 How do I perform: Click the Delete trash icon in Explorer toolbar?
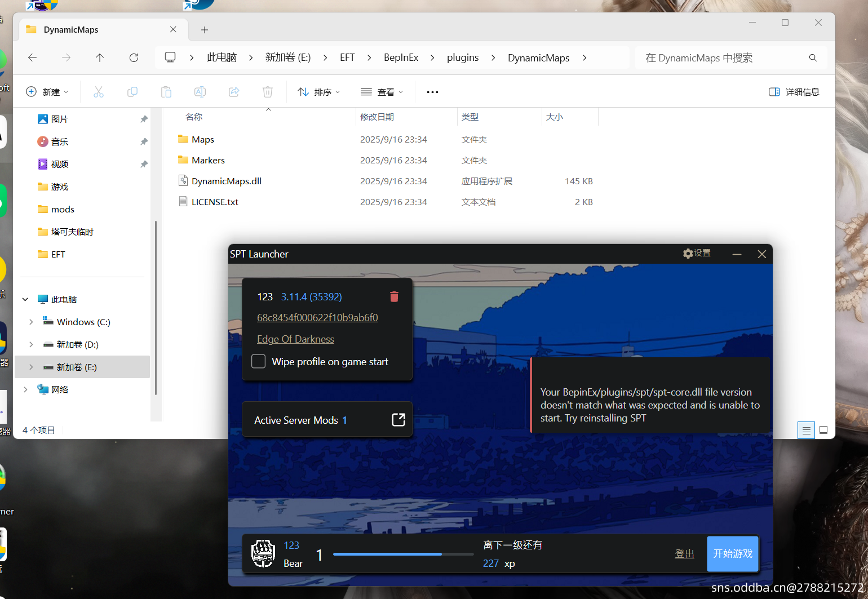point(268,92)
